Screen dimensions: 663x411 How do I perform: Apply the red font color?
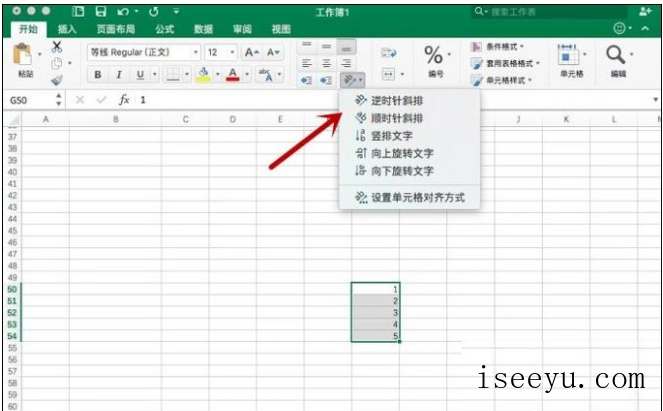pos(233,75)
